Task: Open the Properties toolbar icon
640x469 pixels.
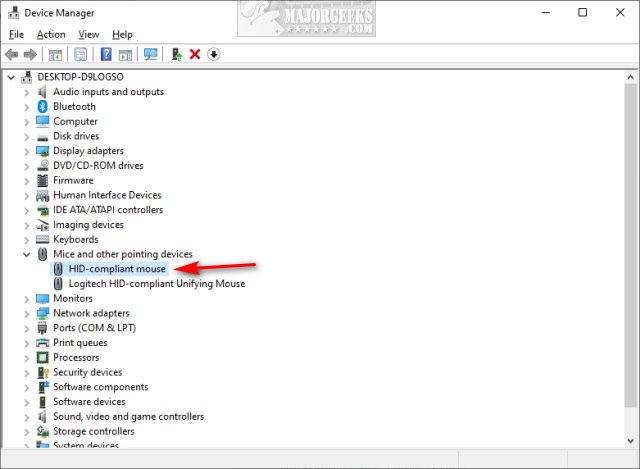Action: pyautogui.click(x=80, y=54)
